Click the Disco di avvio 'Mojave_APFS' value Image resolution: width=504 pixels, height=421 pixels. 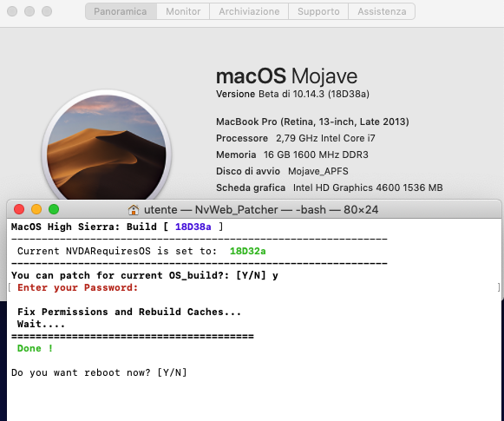pyautogui.click(x=317, y=171)
